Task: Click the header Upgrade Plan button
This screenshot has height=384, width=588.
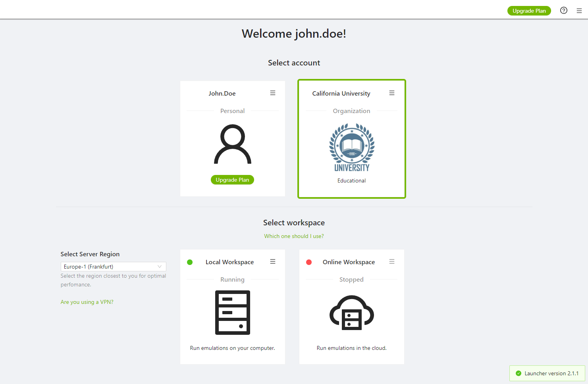Action: point(529,11)
